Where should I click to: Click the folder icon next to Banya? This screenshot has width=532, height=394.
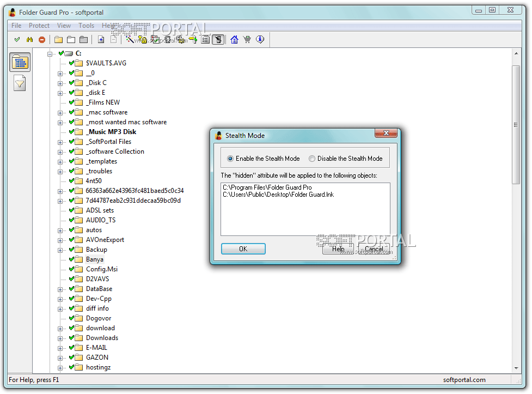coord(79,259)
